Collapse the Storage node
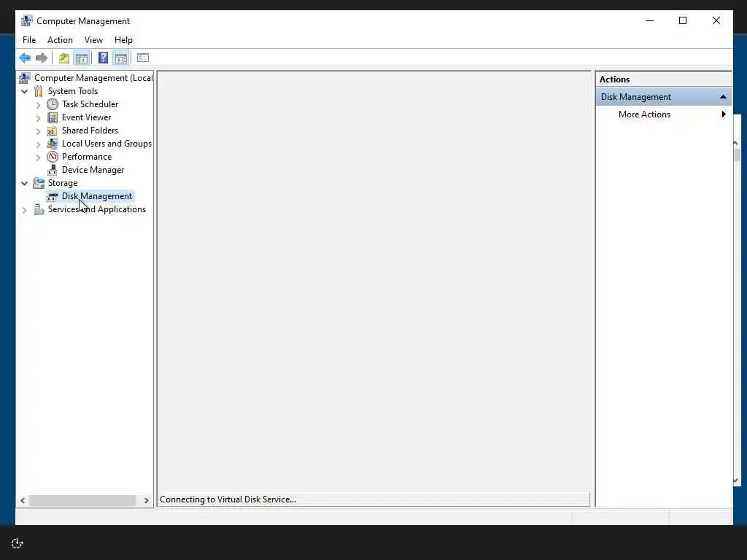 (24, 183)
